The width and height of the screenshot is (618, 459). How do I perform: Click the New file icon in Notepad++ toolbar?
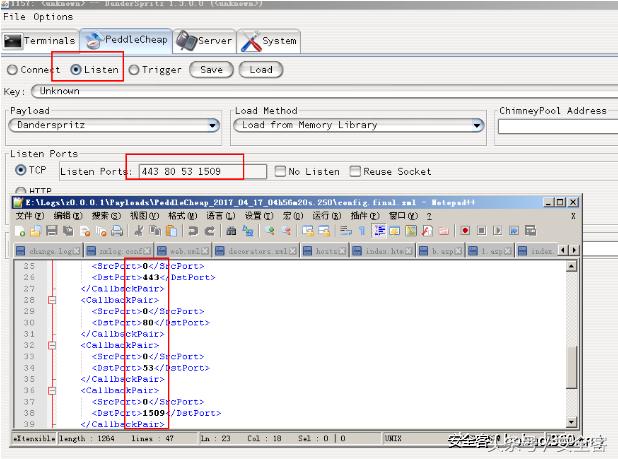(x=20, y=231)
